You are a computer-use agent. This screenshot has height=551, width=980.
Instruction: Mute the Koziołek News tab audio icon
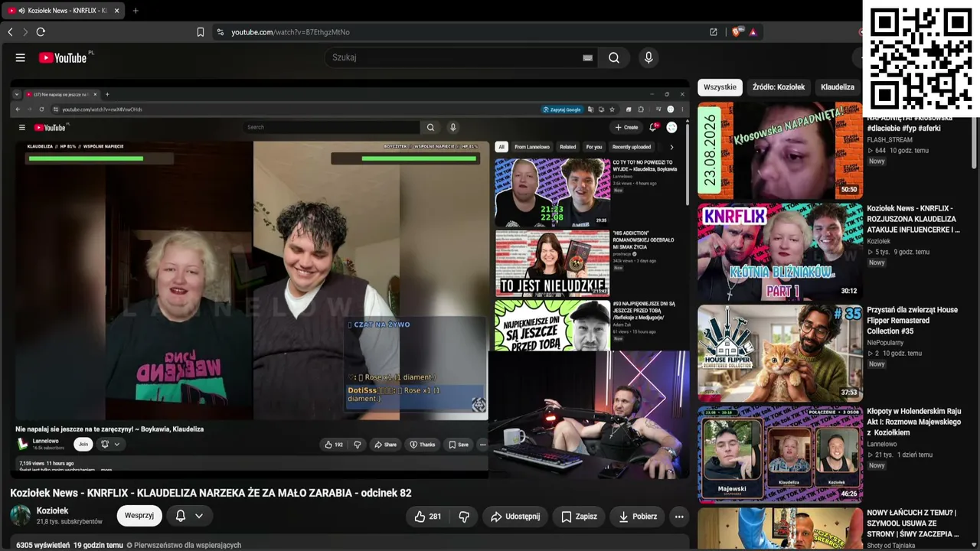pyautogui.click(x=21, y=11)
